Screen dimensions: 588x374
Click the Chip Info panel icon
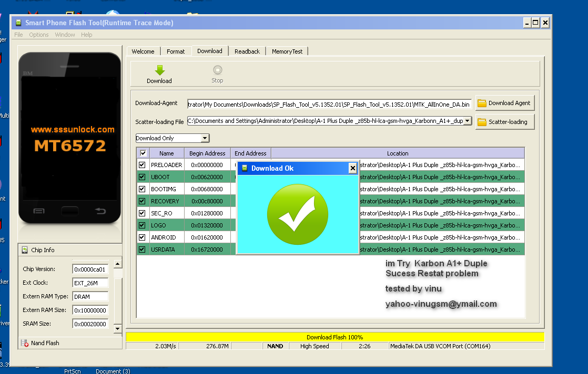pyautogui.click(x=25, y=250)
